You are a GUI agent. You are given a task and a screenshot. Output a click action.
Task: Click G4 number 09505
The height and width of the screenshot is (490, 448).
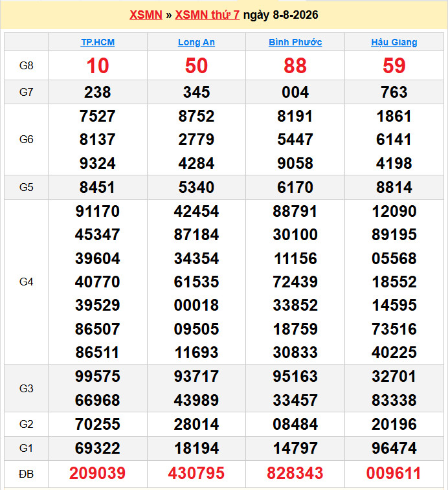pos(196,329)
